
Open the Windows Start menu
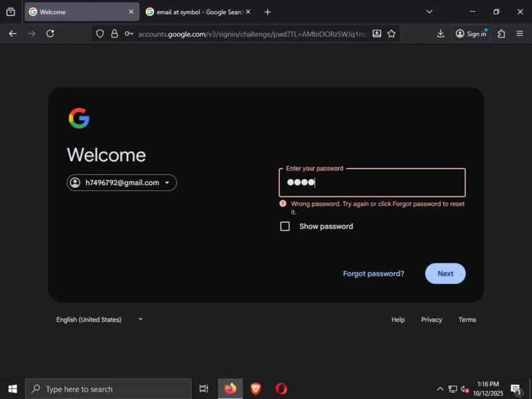click(x=12, y=389)
